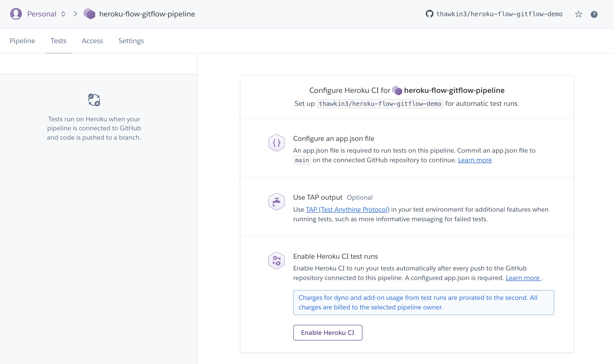Click the TAP output faucet hexagon icon
This screenshot has width=614, height=364.
pos(276,202)
